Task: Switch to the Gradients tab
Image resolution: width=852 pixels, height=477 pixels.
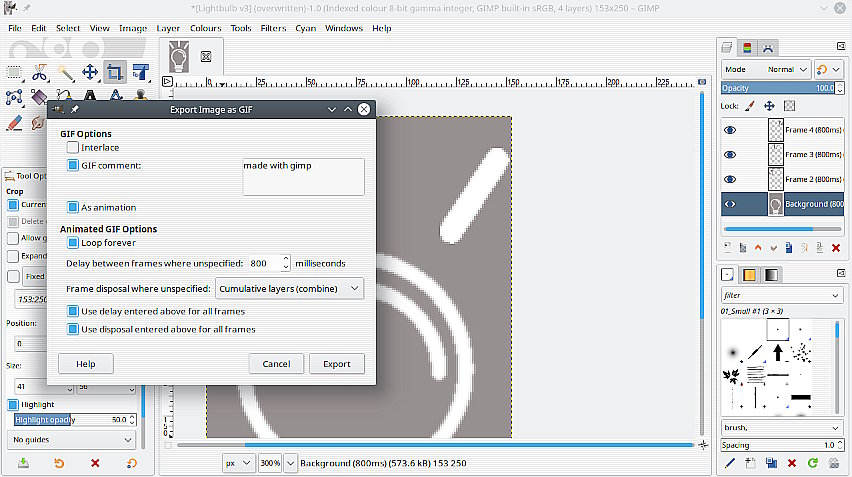Action: [x=771, y=275]
